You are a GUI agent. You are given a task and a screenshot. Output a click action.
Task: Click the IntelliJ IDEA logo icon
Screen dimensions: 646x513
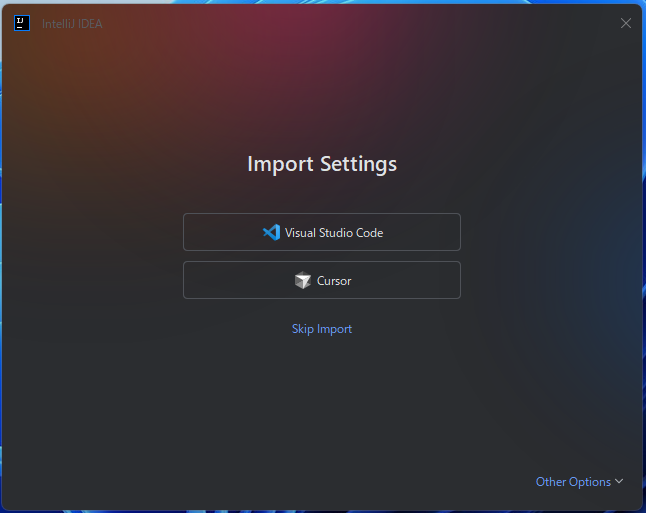22,23
